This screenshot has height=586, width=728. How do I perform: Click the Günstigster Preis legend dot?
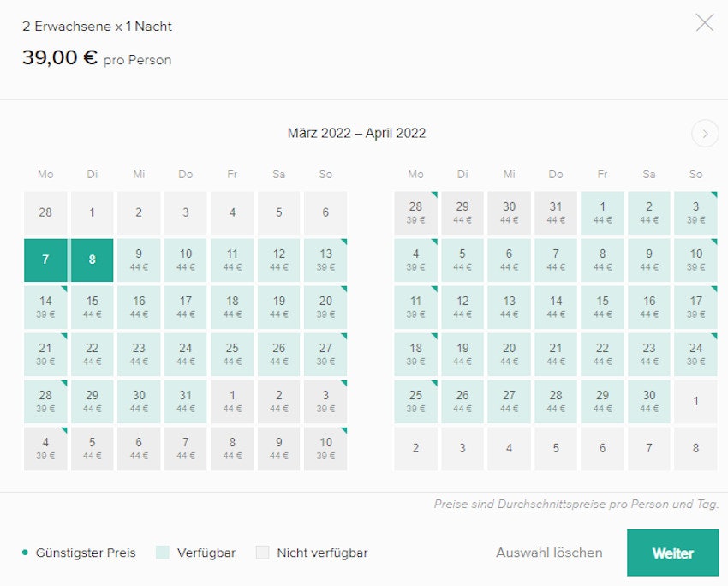25,553
